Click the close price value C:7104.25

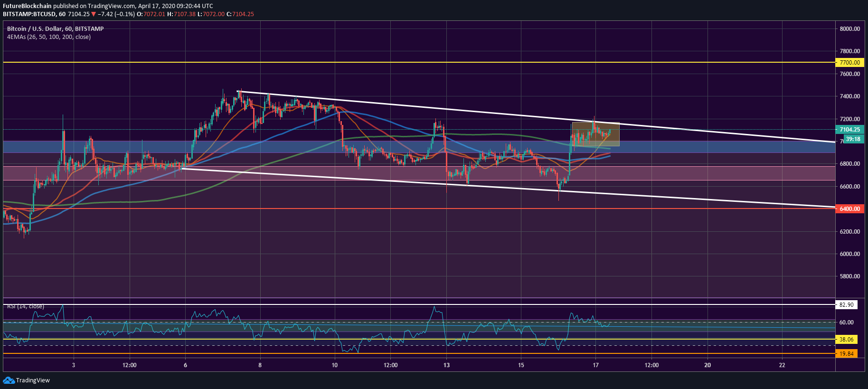(240, 14)
